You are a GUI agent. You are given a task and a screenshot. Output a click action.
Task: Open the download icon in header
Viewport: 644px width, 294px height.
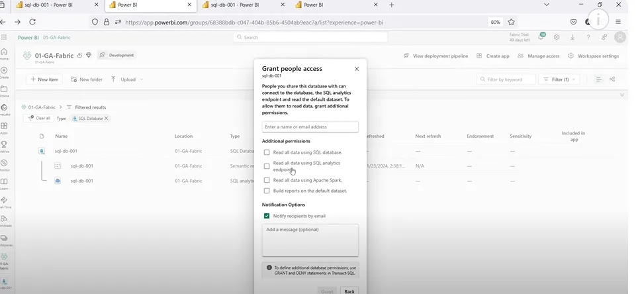pyautogui.click(x=572, y=37)
